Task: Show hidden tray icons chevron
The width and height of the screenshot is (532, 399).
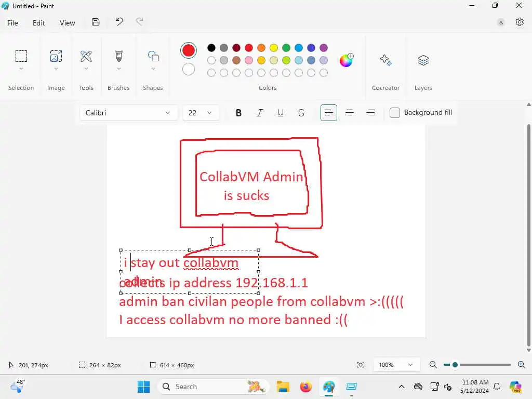Action: 402,387
